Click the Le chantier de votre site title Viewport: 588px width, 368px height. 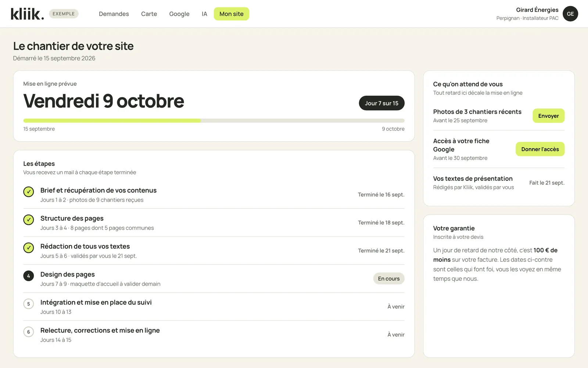73,46
